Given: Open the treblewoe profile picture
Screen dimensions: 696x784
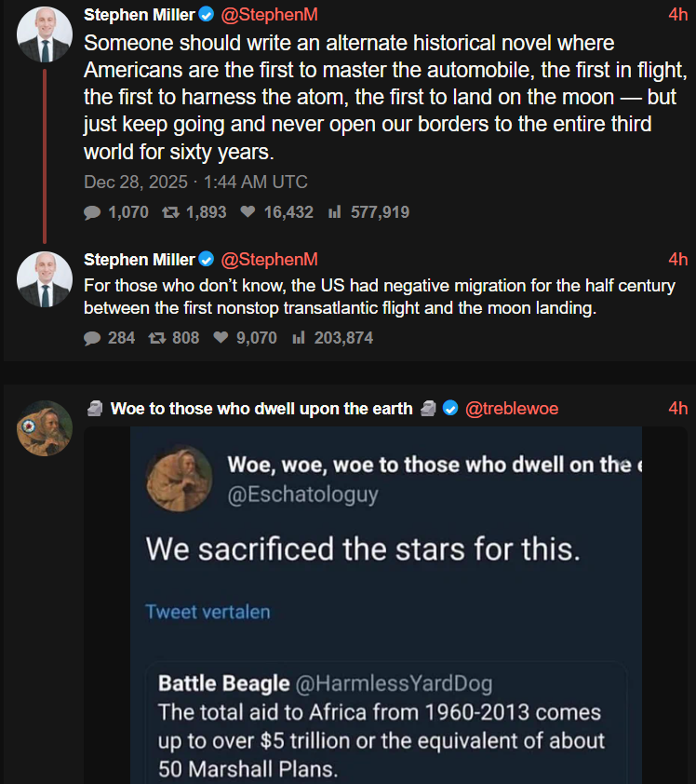Looking at the screenshot, I should coord(45,428).
